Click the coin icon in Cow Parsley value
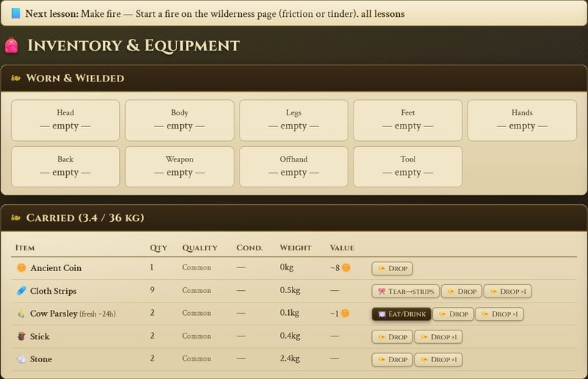588x379 pixels. (x=345, y=314)
